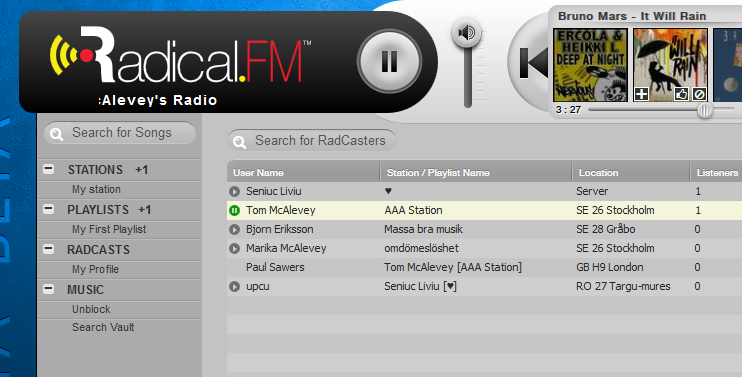The height and width of the screenshot is (377, 742).
Task: Block the It Will Rain track icon
Action: pos(699,94)
